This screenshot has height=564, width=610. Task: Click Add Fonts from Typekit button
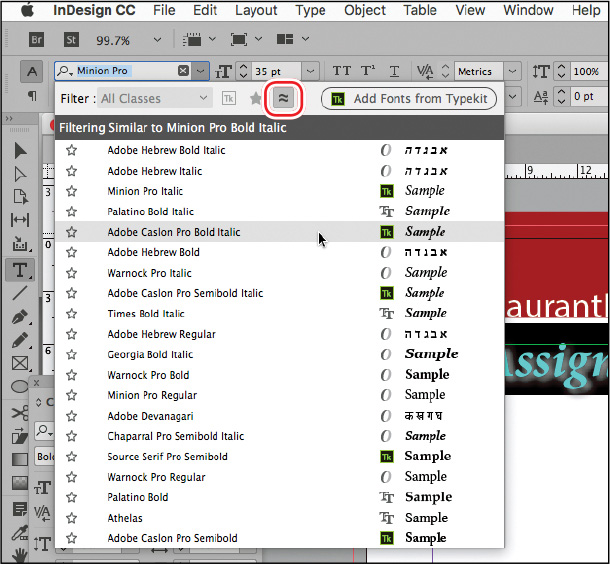click(409, 99)
